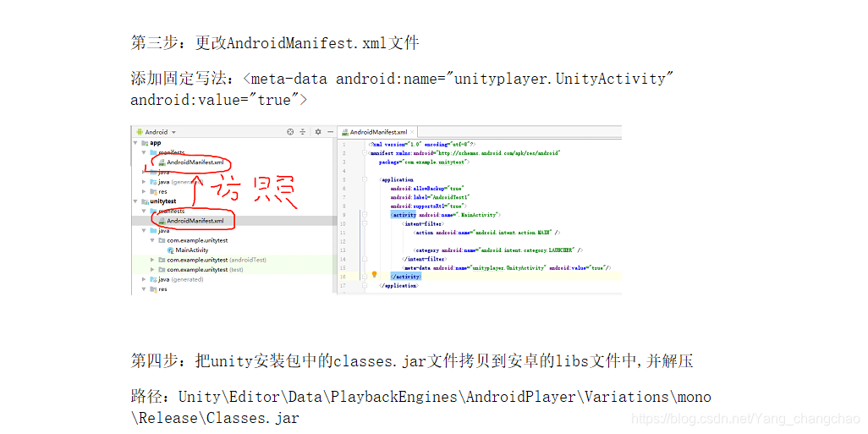Image resolution: width=868 pixels, height=434 pixels.
Task: Click MainActivity class icon in tree
Action: click(x=171, y=250)
